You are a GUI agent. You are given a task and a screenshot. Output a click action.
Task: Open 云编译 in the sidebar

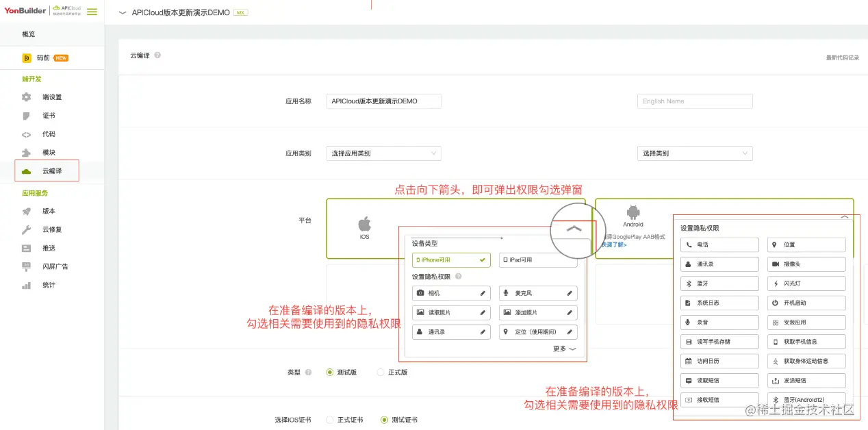(52, 171)
